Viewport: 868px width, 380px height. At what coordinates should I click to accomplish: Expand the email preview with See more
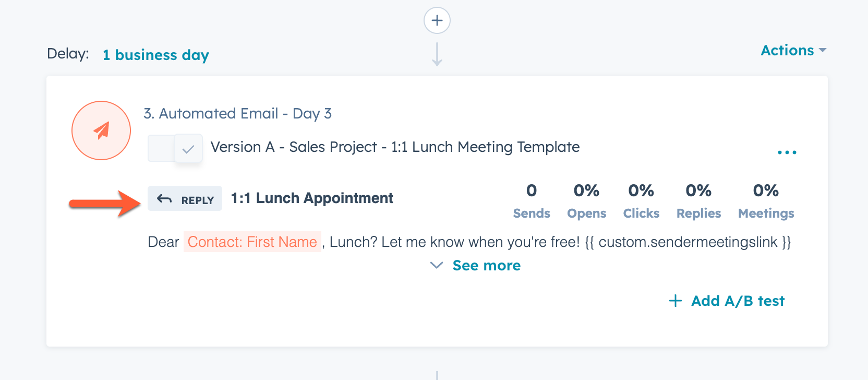click(486, 265)
